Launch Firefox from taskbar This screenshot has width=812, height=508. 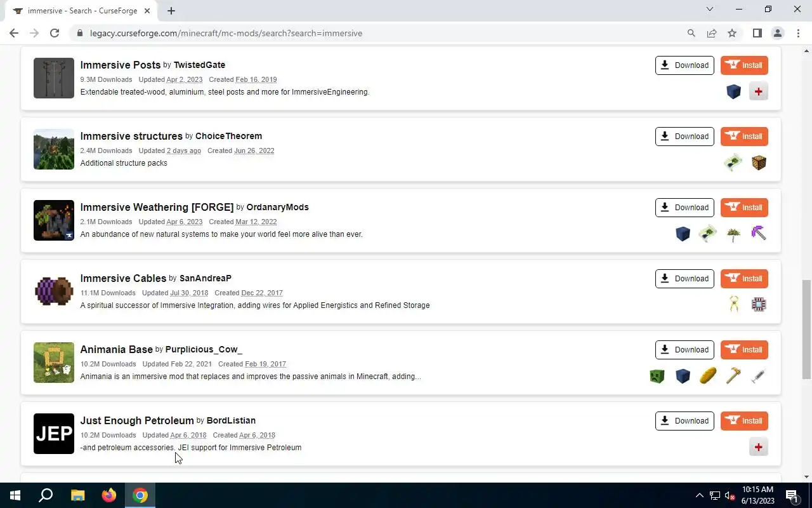click(109, 495)
